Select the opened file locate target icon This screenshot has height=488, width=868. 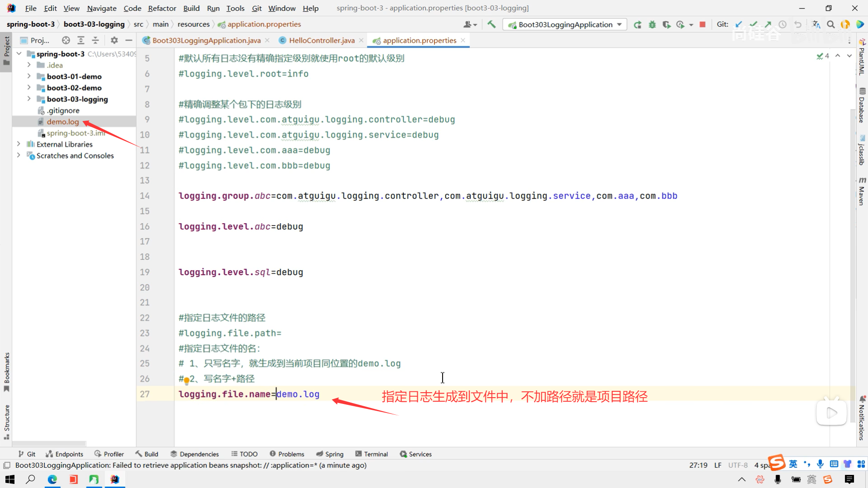pyautogui.click(x=66, y=40)
